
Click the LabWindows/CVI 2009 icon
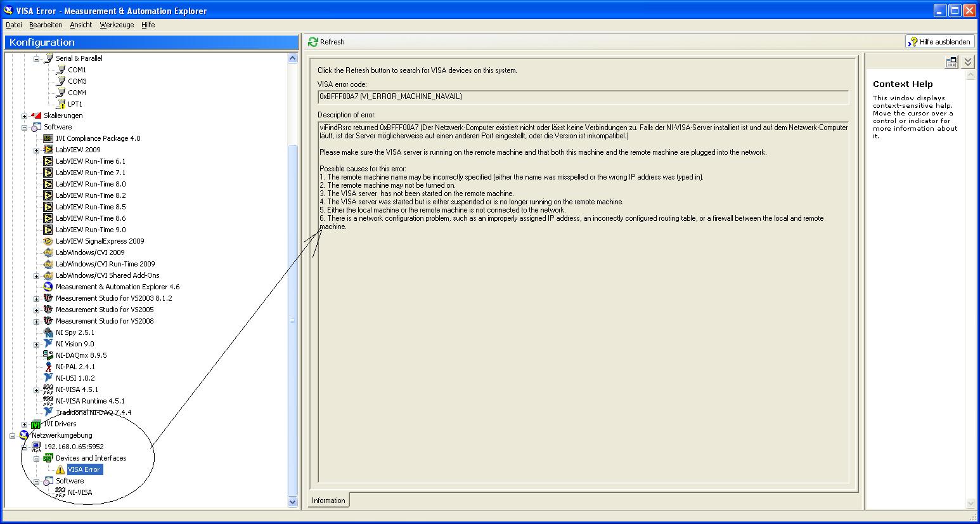coord(49,252)
